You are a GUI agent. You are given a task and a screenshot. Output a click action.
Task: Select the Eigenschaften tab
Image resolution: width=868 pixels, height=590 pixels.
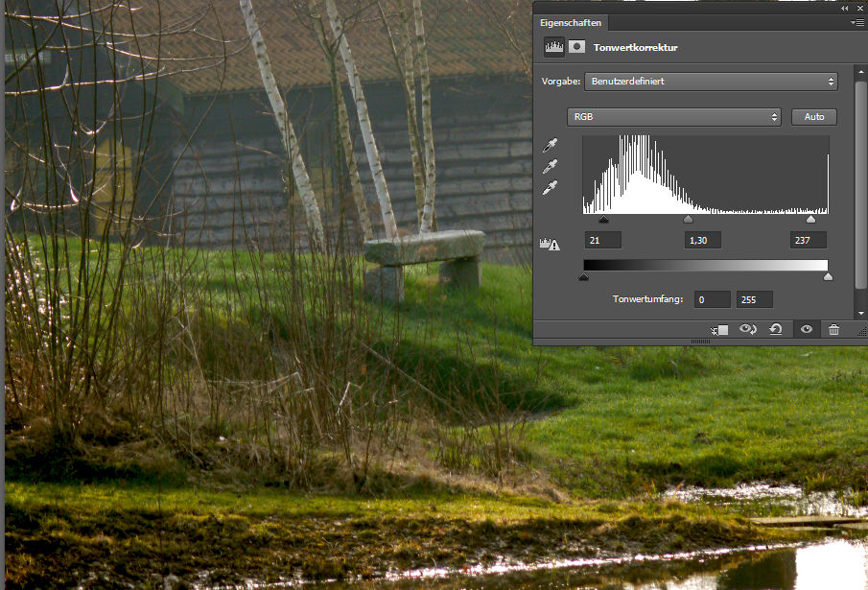[x=571, y=23]
